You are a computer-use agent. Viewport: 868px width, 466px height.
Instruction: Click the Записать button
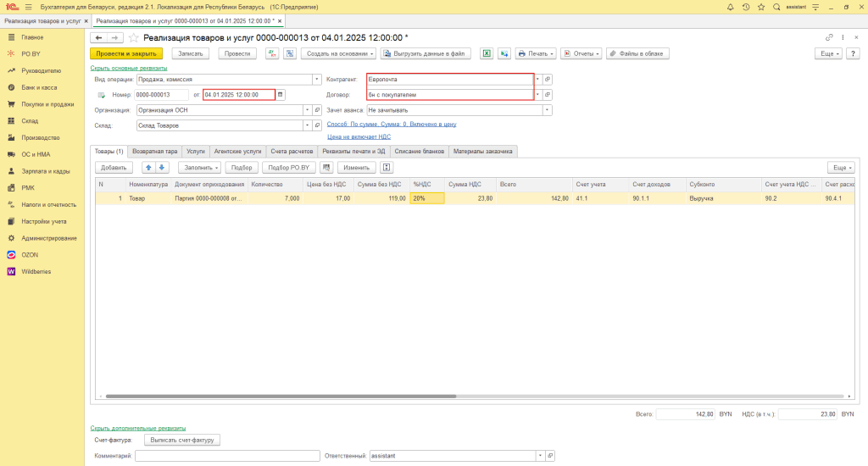click(x=191, y=53)
